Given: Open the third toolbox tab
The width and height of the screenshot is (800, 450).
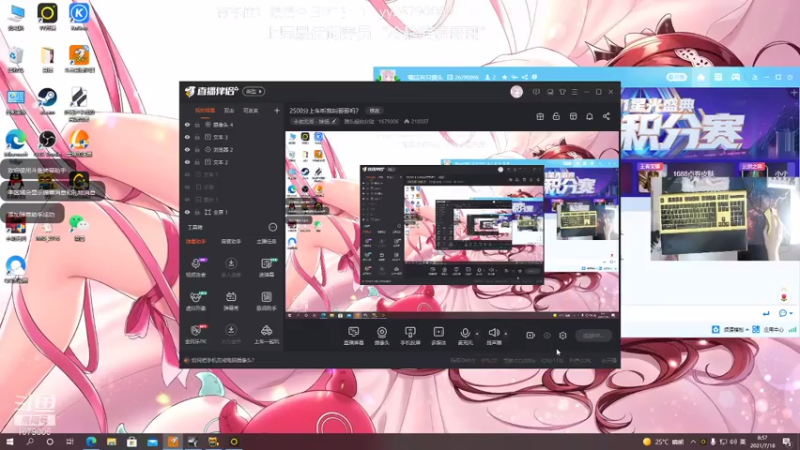Looking at the screenshot, I should click(266, 241).
